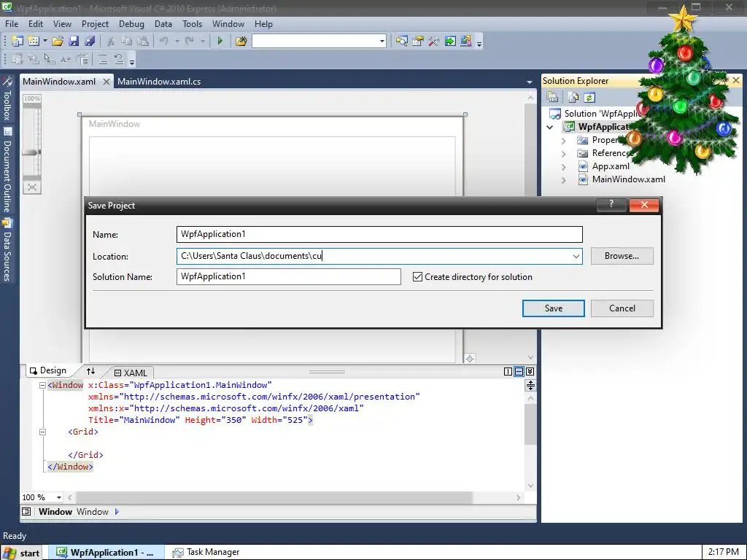Open the Help menu

click(x=263, y=24)
